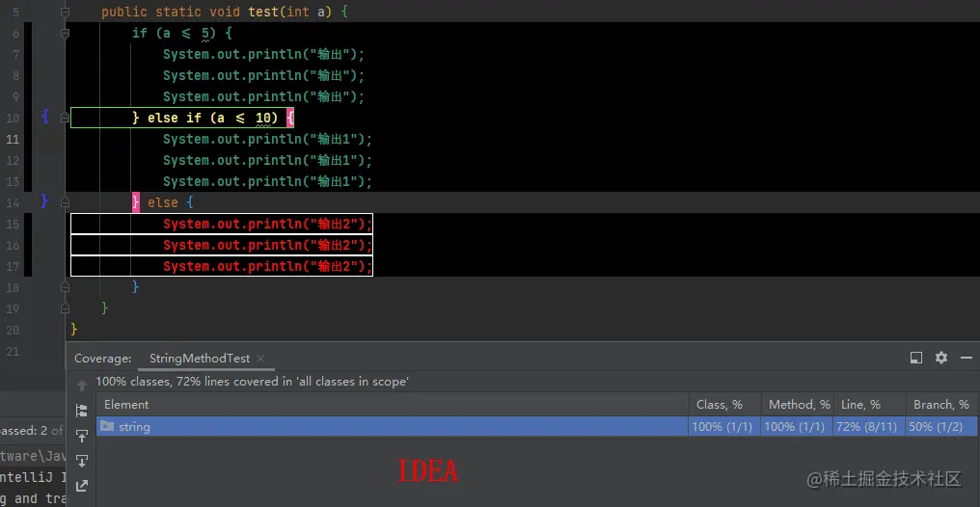Click the println 输出1 statement on line 13
Viewport: 980px width, 507px height.
click(x=267, y=182)
